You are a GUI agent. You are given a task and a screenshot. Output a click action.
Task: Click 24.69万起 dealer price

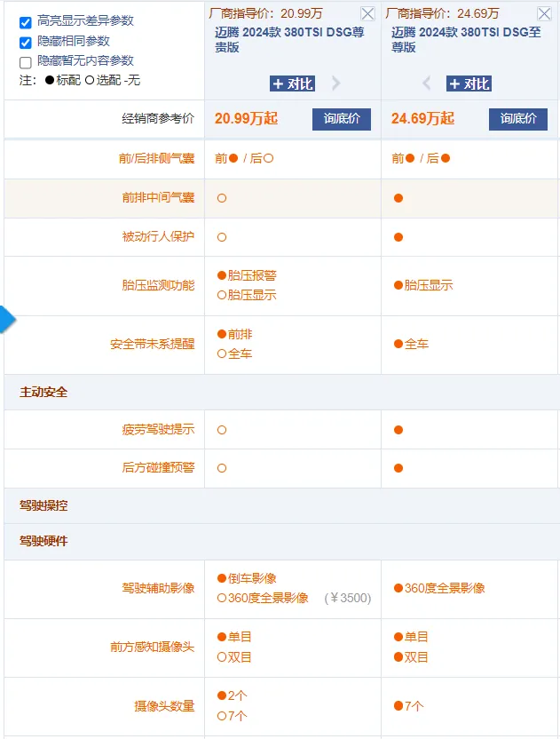[422, 118]
